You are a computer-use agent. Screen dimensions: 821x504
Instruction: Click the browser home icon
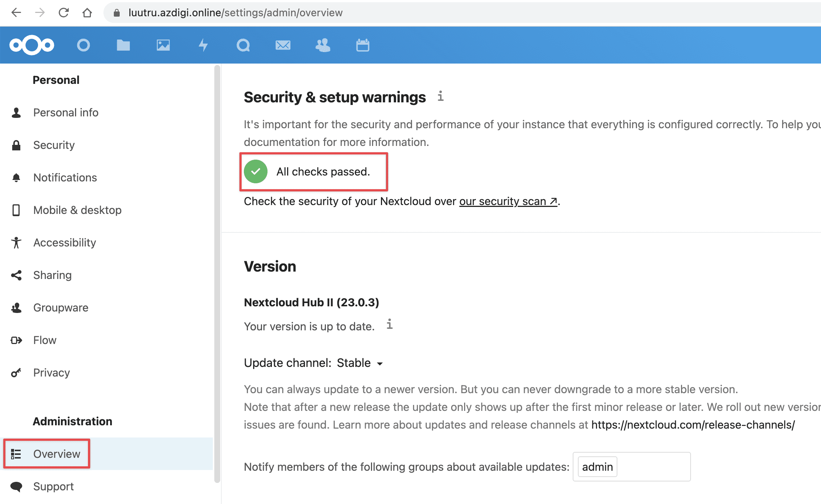point(87,13)
